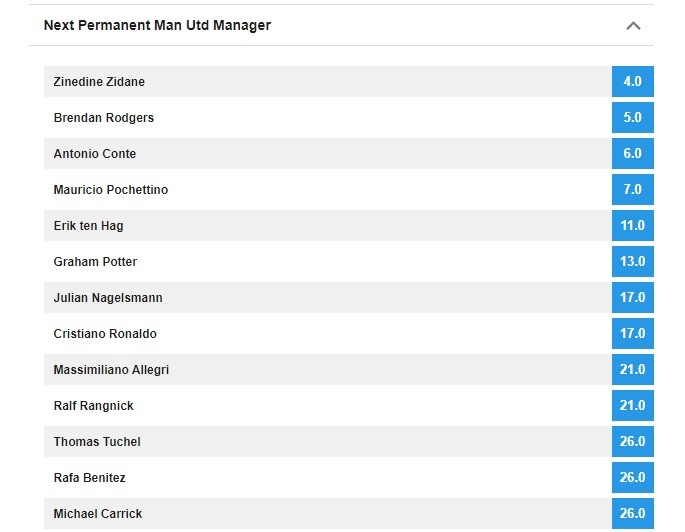The image size is (685, 532).
Task: Bet on Cristiano Ronaldo at 17.0
Action: coord(632,334)
